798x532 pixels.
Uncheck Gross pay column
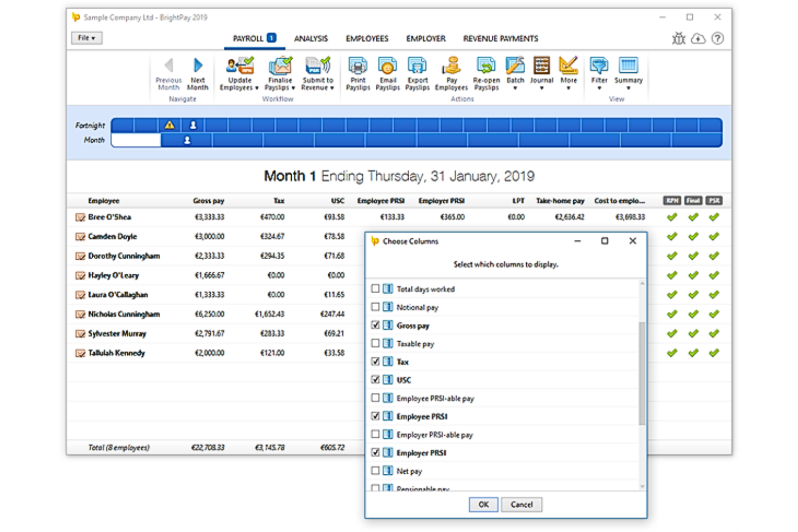(x=375, y=326)
